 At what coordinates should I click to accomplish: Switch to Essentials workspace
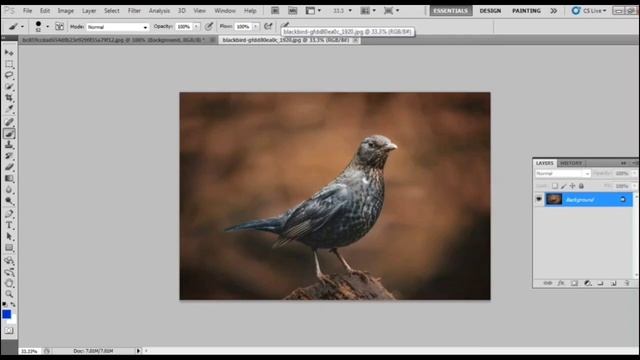451,11
